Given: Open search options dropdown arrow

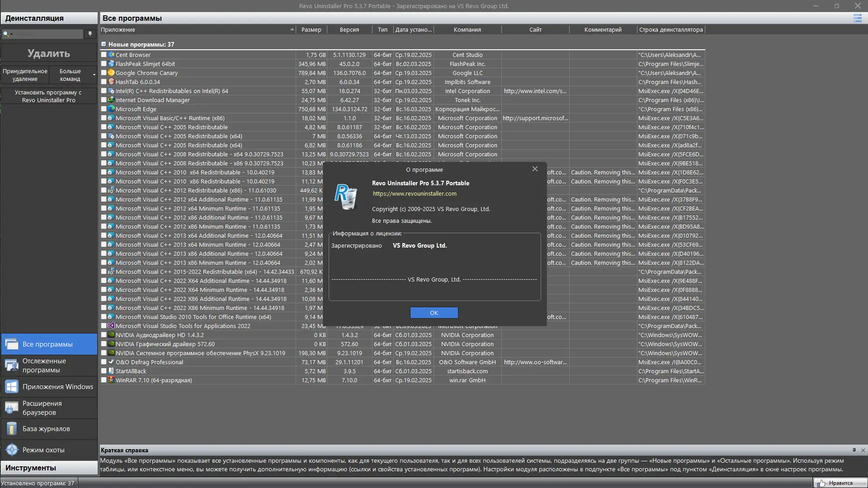Looking at the screenshot, I should tap(12, 34).
